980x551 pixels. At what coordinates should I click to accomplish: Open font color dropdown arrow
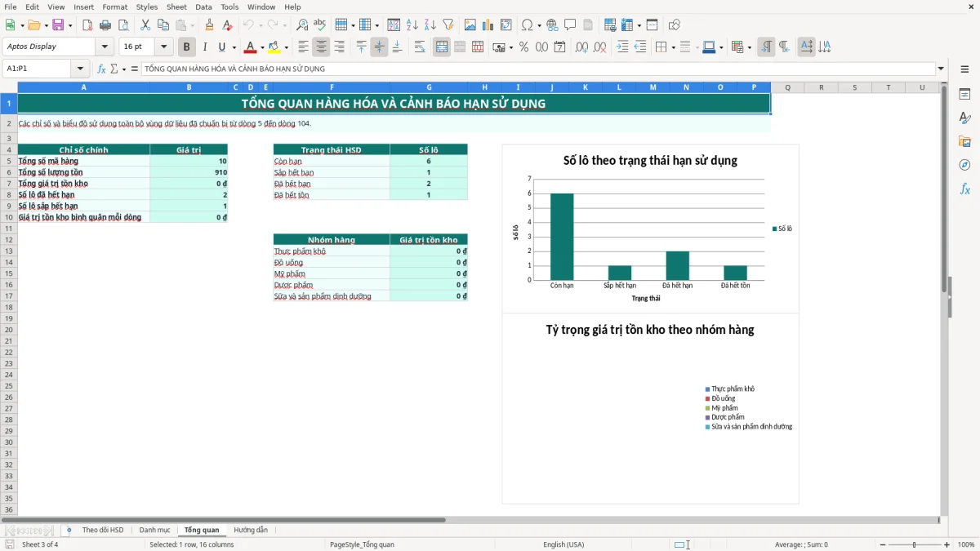(262, 47)
